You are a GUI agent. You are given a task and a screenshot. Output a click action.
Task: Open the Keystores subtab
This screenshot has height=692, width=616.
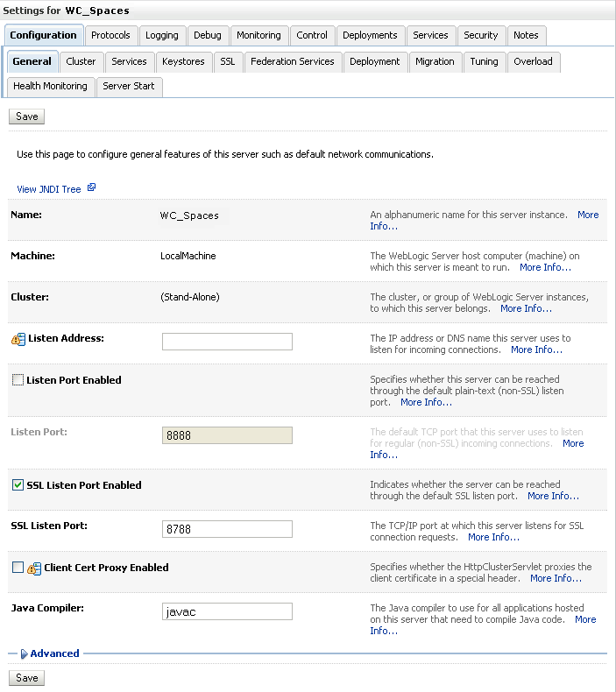click(x=183, y=61)
